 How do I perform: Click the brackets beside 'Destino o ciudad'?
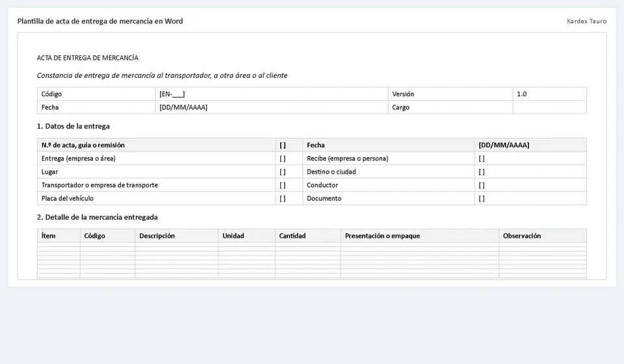pyautogui.click(x=482, y=172)
